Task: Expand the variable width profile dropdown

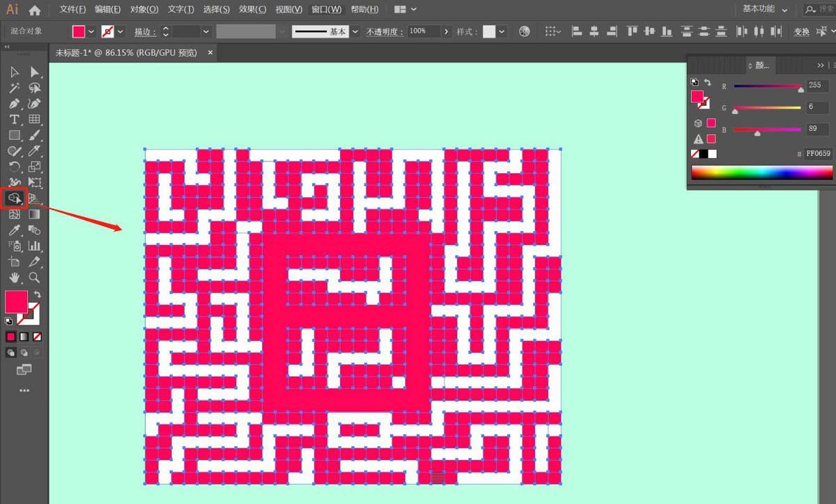Action: click(281, 31)
